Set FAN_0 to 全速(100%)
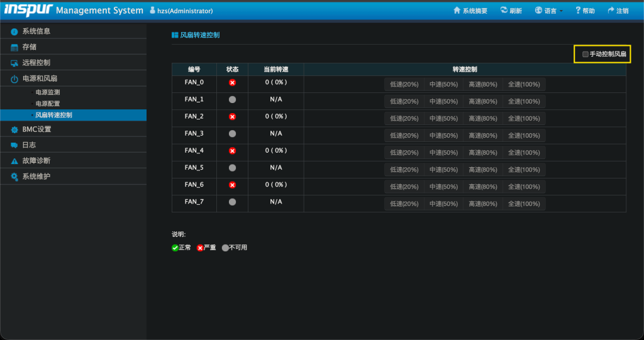The width and height of the screenshot is (644, 340). click(x=524, y=84)
